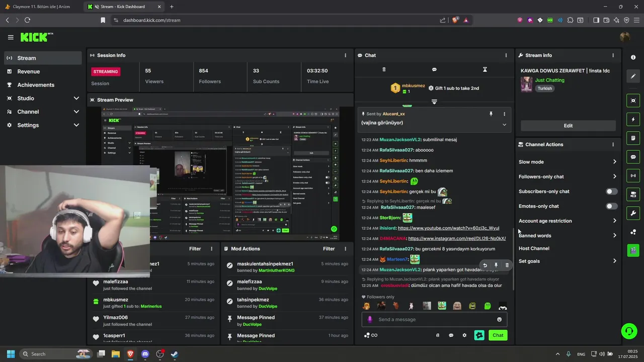Click the Stream Preview video thumbnail
The height and width of the screenshot is (362, 644).
point(220,173)
